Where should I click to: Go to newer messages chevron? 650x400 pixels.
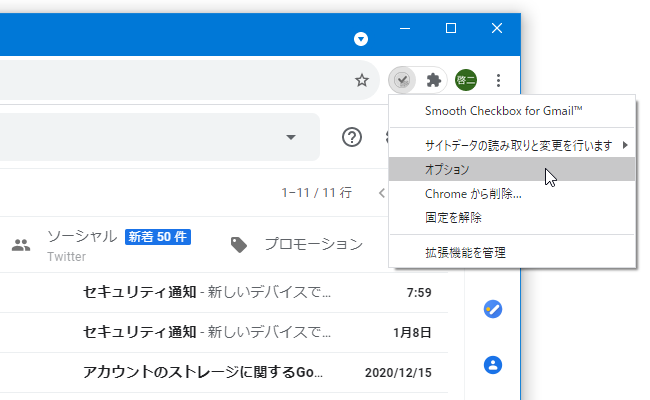click(382, 193)
